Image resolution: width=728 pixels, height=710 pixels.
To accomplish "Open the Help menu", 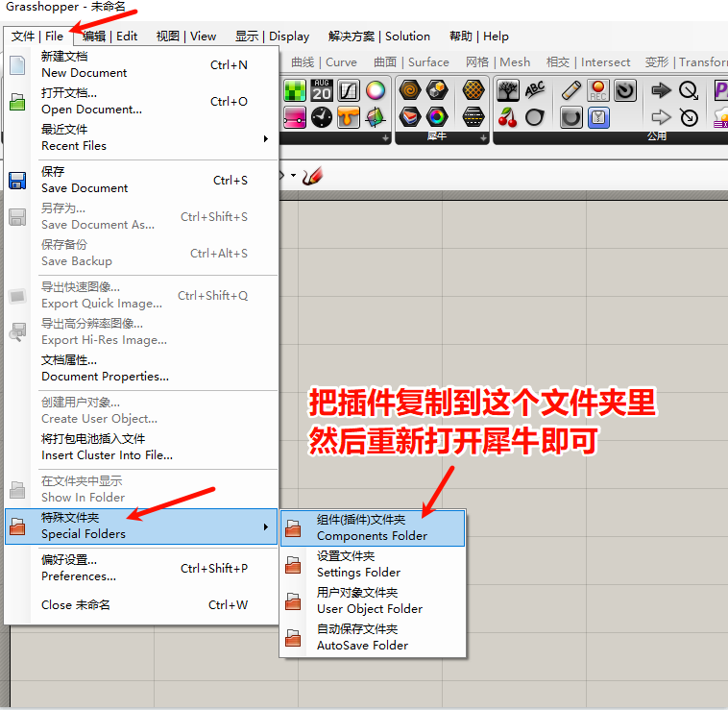I will (x=479, y=37).
